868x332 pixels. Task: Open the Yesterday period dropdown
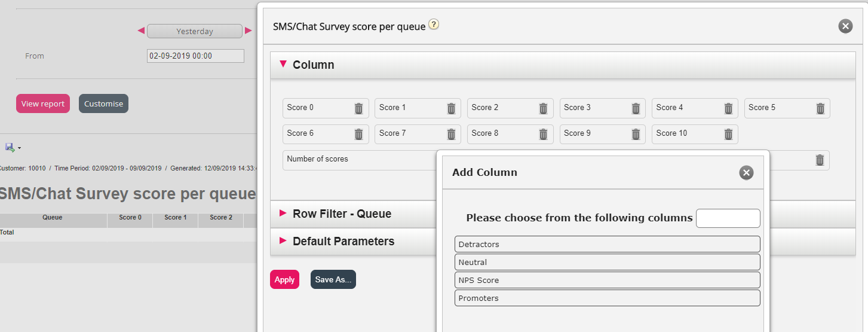tap(195, 31)
